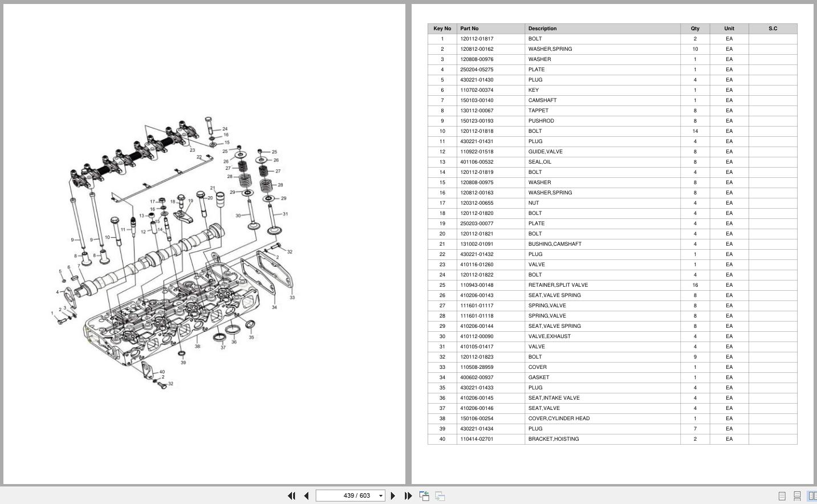Select the NUT description row

603,203
